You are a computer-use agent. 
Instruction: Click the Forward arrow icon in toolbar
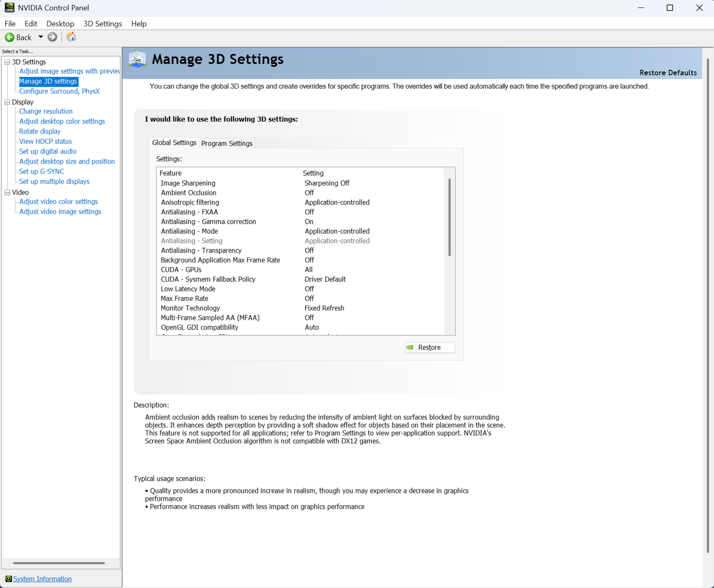point(52,37)
